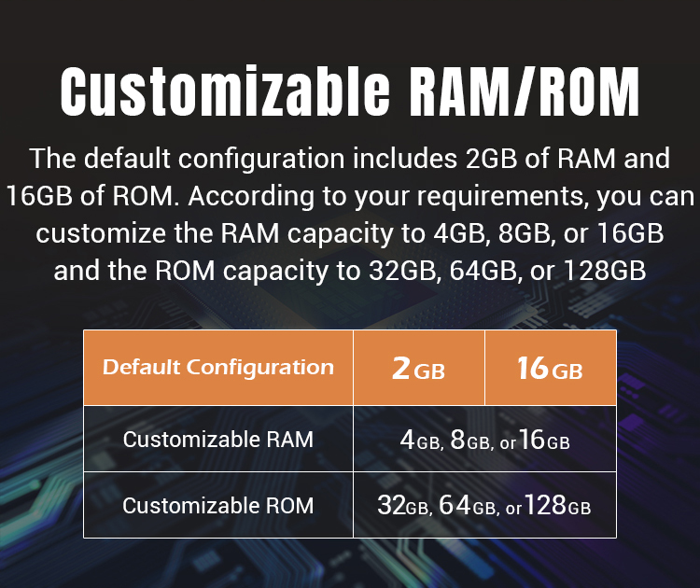Click the circuit background below the table
This screenshot has height=588, width=700.
(x=350, y=564)
